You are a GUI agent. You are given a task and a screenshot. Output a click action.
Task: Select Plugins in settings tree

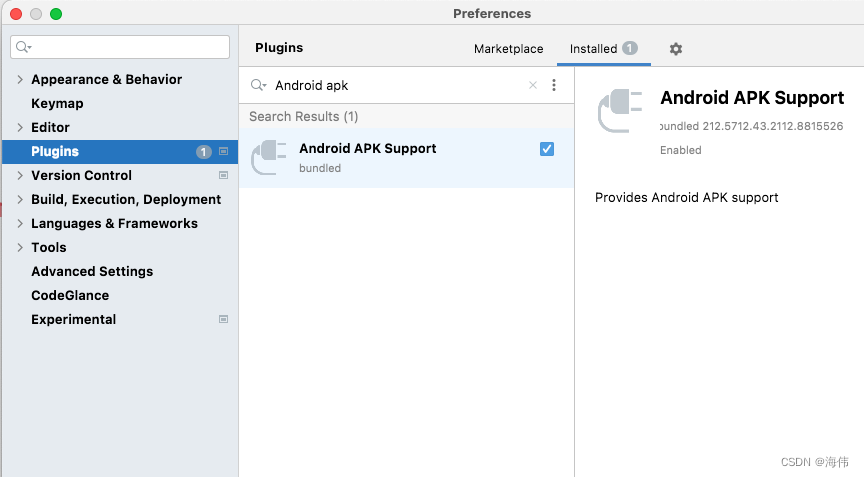(x=120, y=151)
